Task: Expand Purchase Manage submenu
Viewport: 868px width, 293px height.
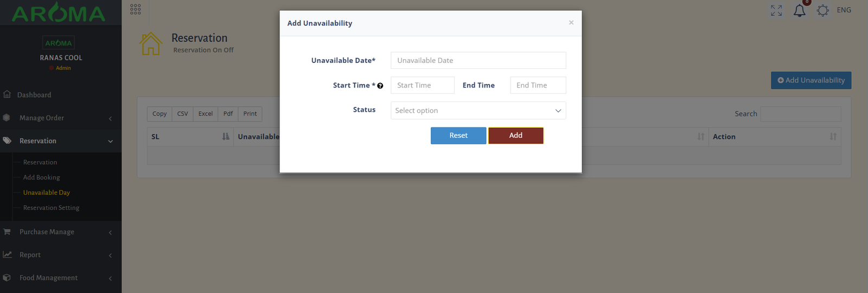Action: [x=61, y=232]
